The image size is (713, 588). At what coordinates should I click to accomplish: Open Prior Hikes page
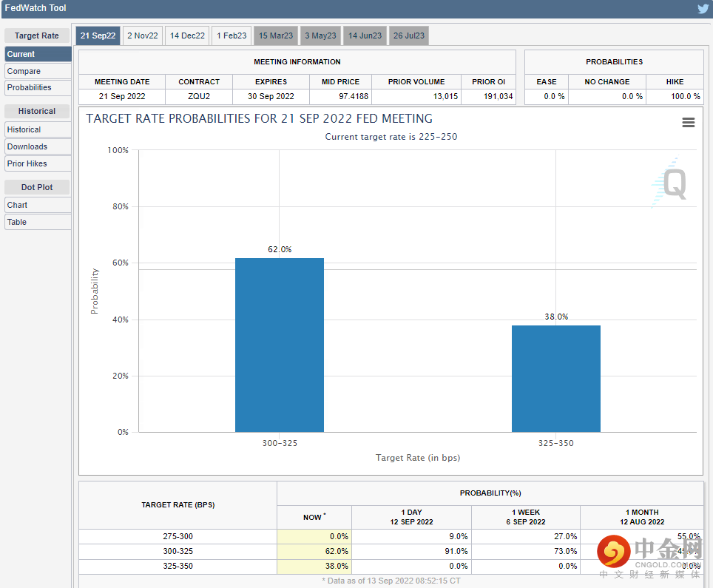click(x=38, y=163)
